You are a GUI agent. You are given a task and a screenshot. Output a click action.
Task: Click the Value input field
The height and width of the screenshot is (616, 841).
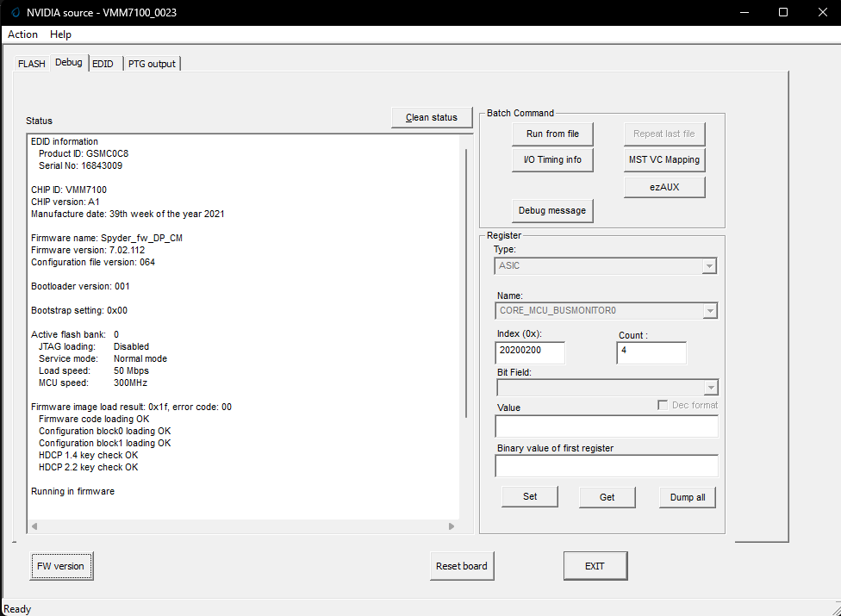607,426
